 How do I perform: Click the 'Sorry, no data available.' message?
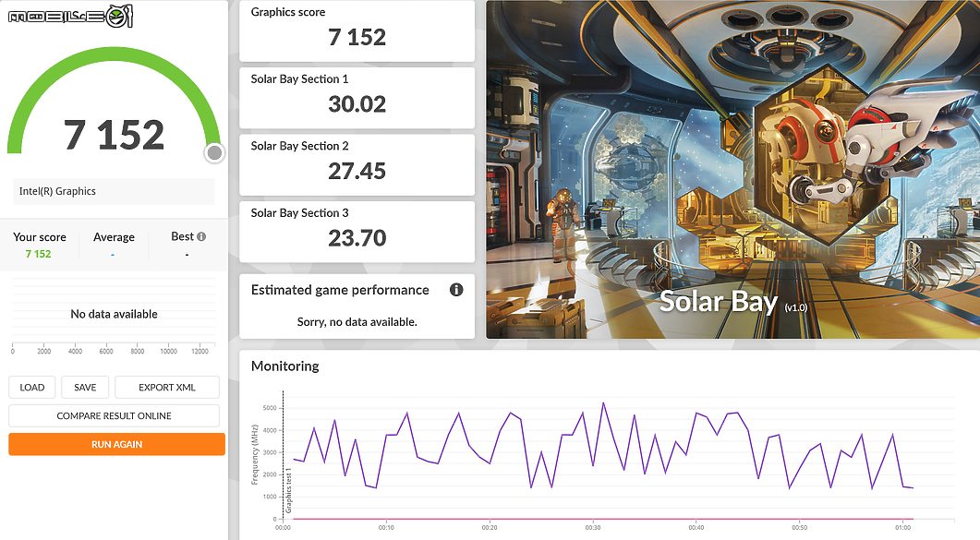tap(357, 322)
